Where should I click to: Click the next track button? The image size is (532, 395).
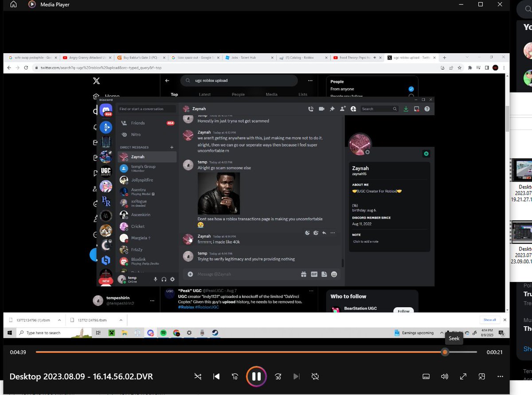tap(297, 376)
